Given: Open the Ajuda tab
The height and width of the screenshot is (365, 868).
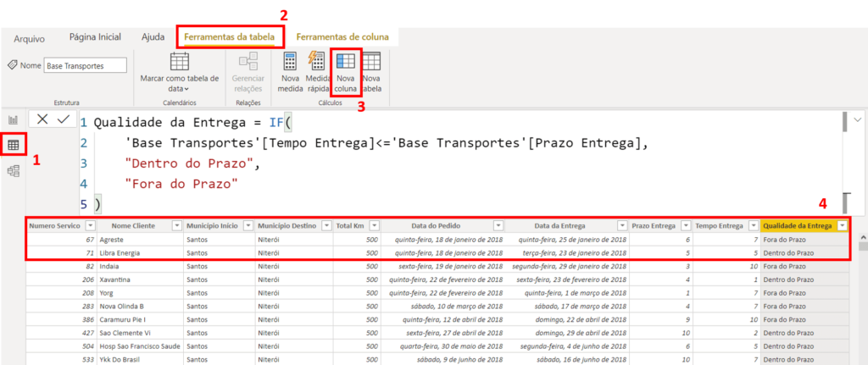Looking at the screenshot, I should point(153,37).
